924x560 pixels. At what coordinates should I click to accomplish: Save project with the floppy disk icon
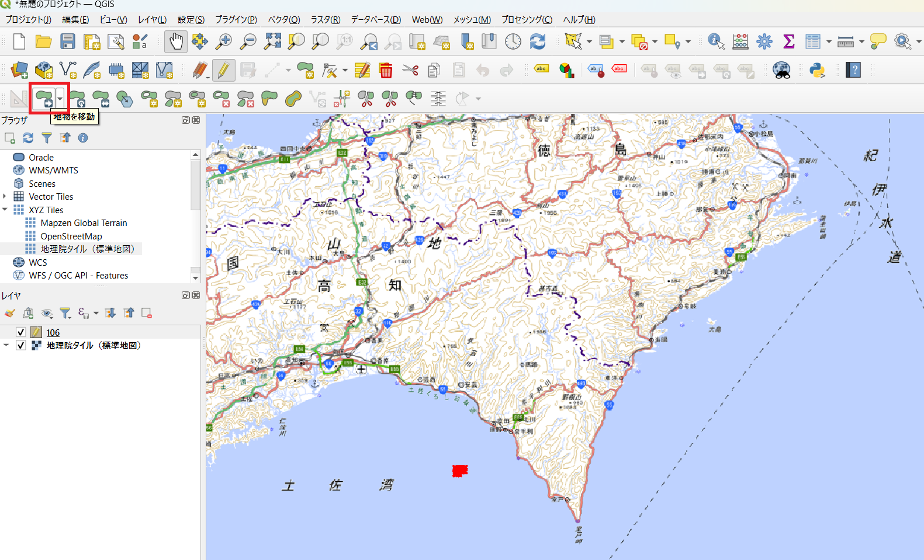click(x=68, y=41)
